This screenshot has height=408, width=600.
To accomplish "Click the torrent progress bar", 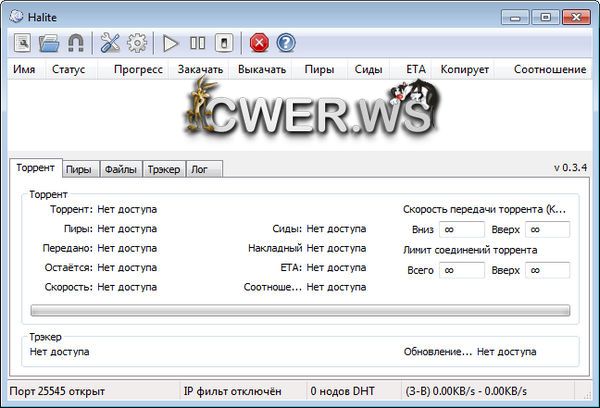I will 300,311.
